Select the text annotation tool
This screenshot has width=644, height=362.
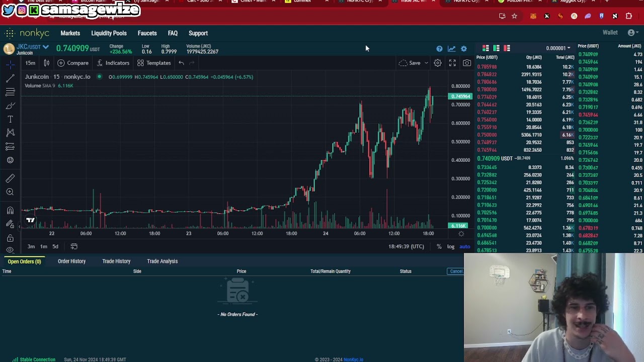pos(10,119)
